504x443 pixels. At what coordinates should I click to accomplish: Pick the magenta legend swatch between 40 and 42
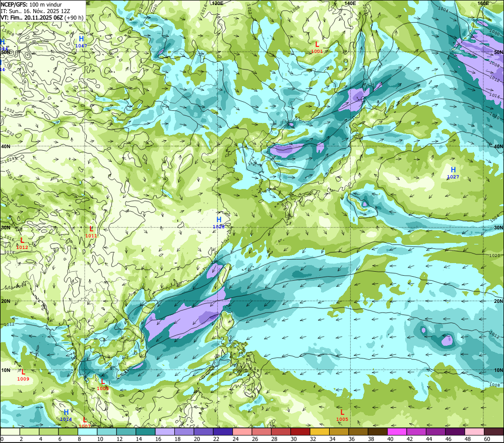coord(397,431)
